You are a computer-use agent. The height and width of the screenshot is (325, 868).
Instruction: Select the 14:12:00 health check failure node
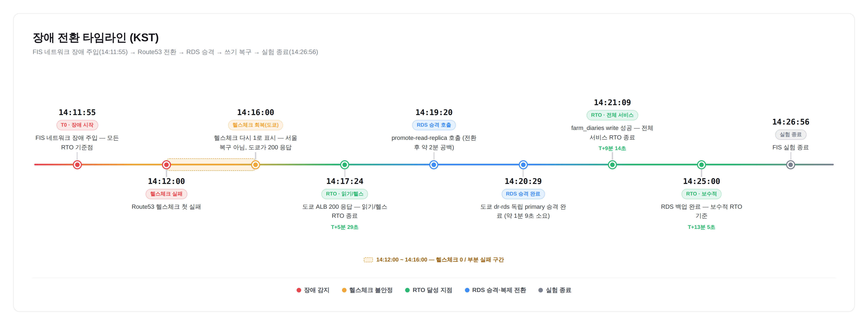(x=166, y=165)
